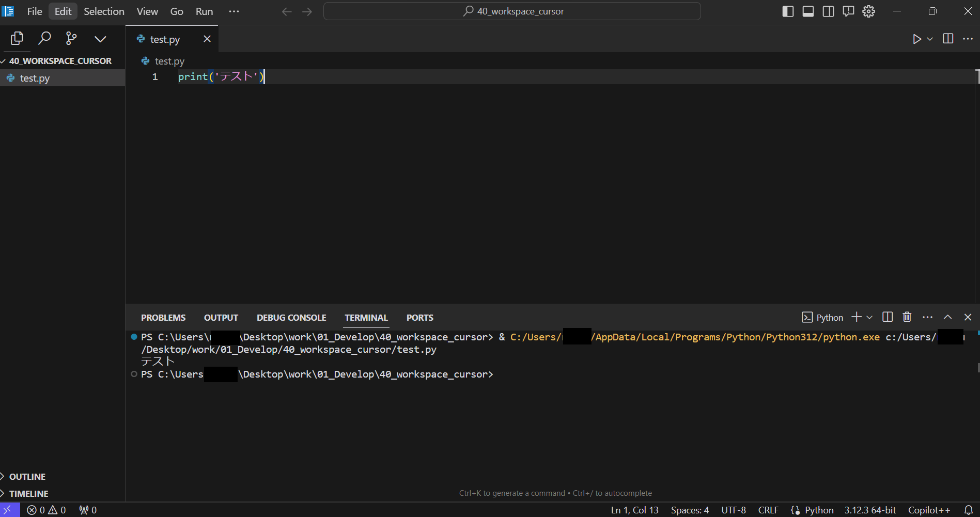Click the 40_workspace_cursor command search box
This screenshot has height=517, width=980.
(512, 11)
